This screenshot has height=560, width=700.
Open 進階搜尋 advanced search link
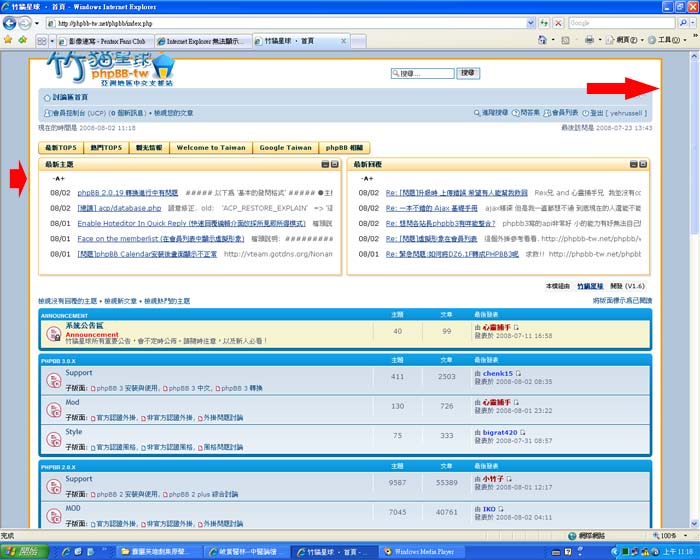coord(495,113)
